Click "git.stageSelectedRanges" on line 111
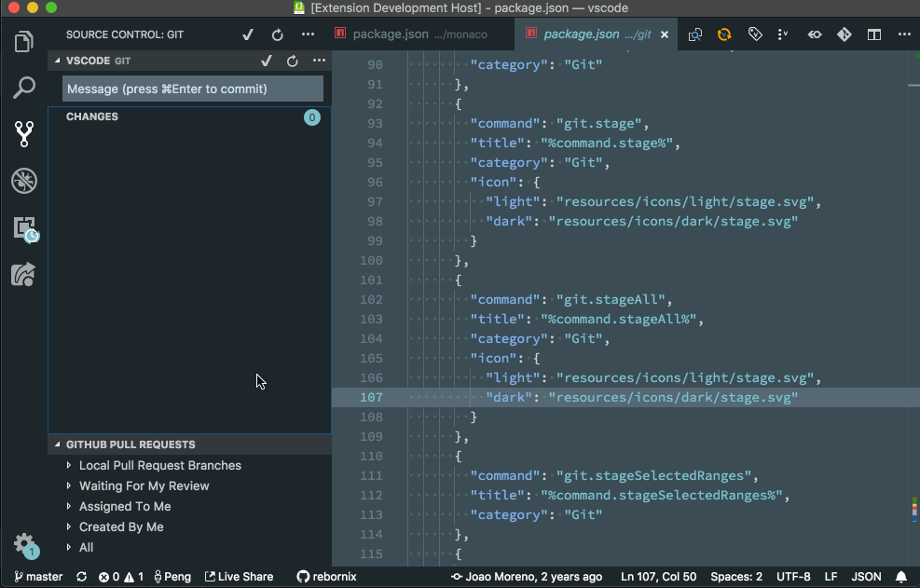 click(653, 475)
